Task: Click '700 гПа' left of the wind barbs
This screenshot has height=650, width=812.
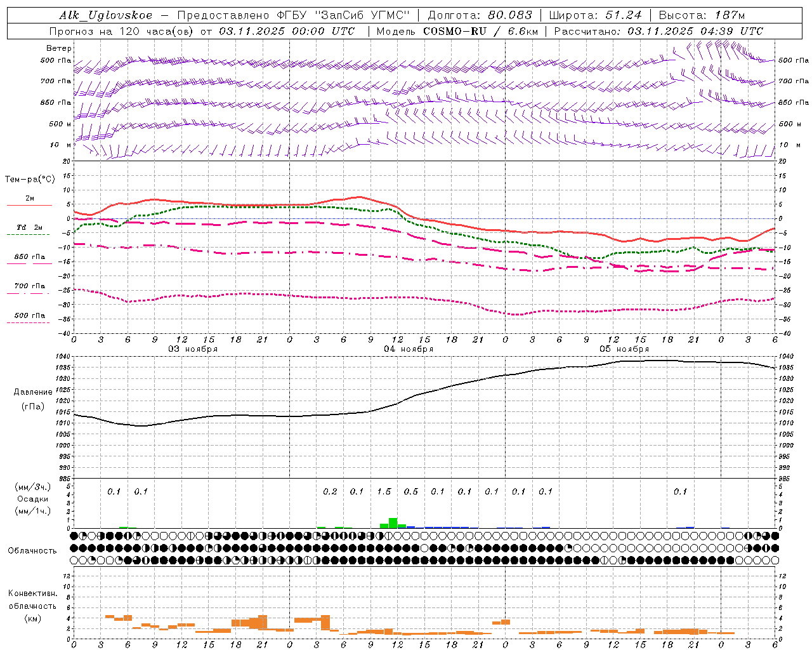Action: [56, 81]
